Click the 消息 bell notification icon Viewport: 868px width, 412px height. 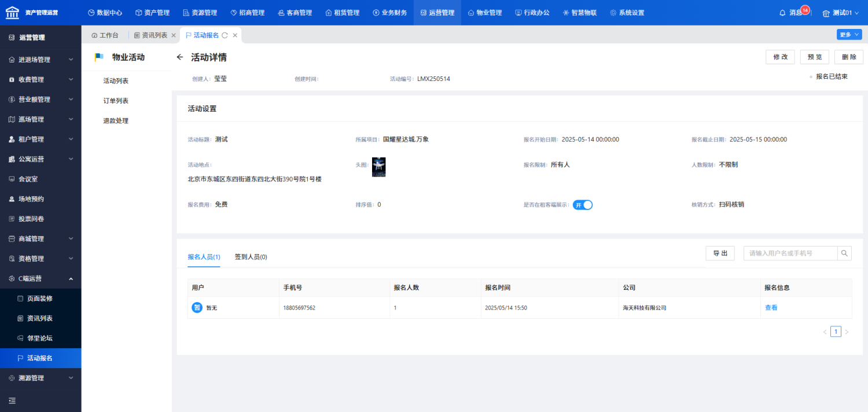782,13
